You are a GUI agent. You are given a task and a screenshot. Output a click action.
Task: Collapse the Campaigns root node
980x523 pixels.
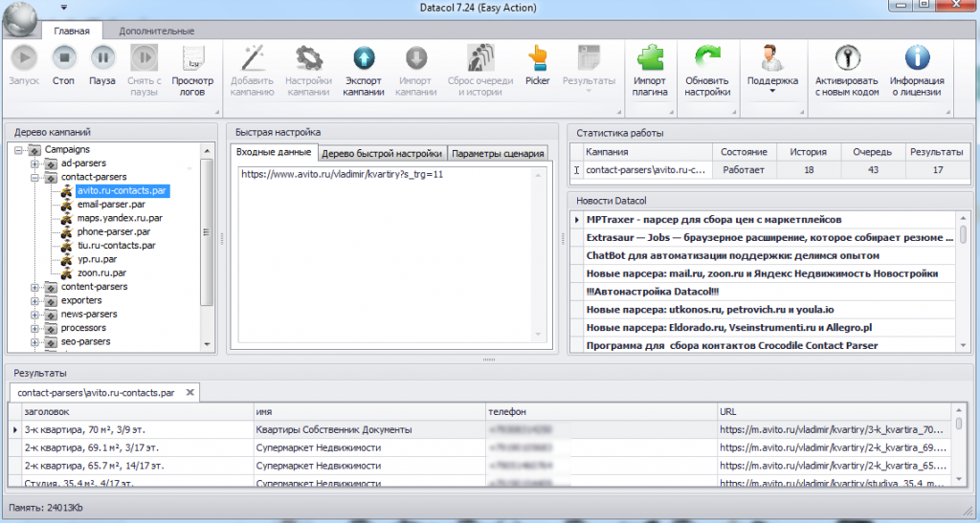19,150
